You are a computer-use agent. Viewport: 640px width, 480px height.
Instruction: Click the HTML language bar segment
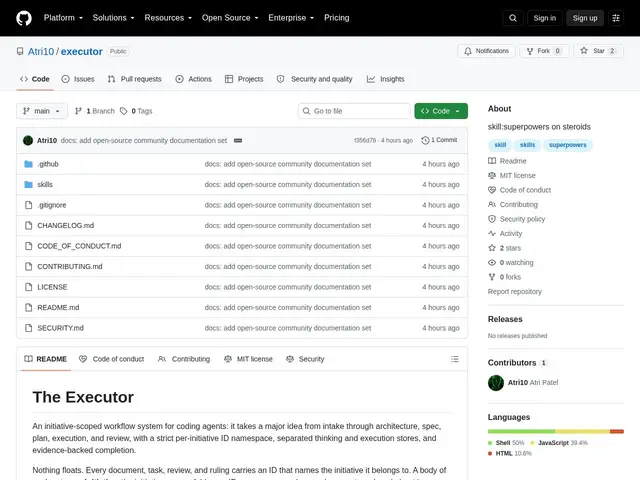(x=617, y=431)
